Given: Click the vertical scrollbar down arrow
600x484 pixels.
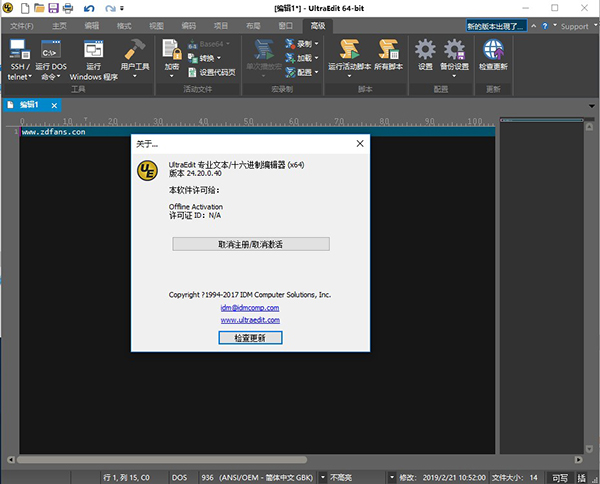Looking at the screenshot, I should tap(590, 448).
